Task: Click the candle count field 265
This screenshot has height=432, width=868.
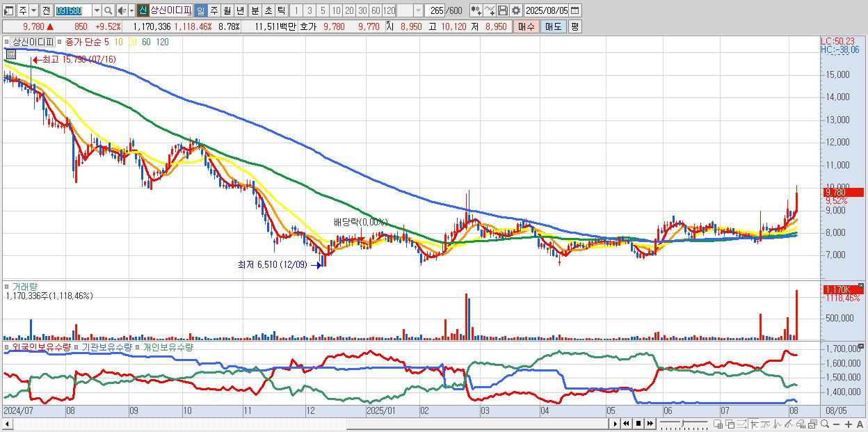Action: click(435, 10)
